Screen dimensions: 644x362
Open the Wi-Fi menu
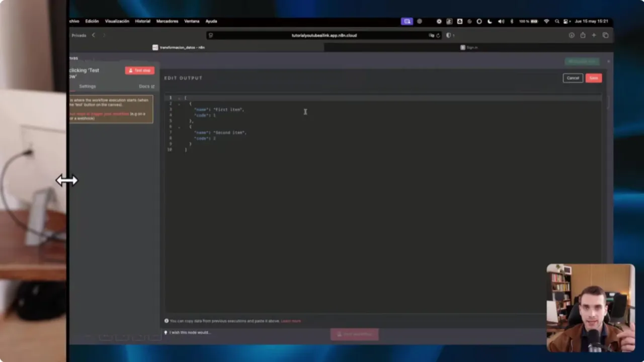(x=546, y=21)
